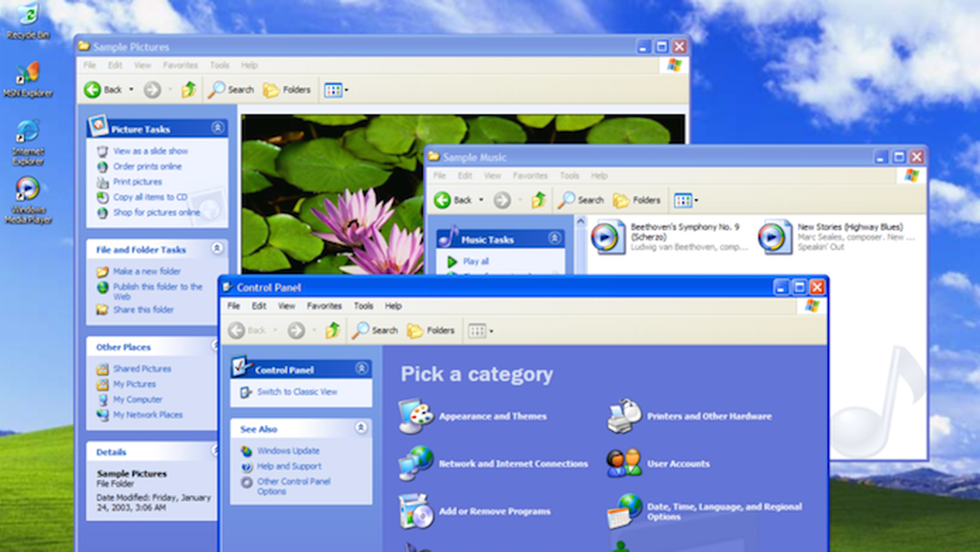
Task: Click scroll up arrow in Sample Music
Action: pyautogui.click(x=581, y=221)
